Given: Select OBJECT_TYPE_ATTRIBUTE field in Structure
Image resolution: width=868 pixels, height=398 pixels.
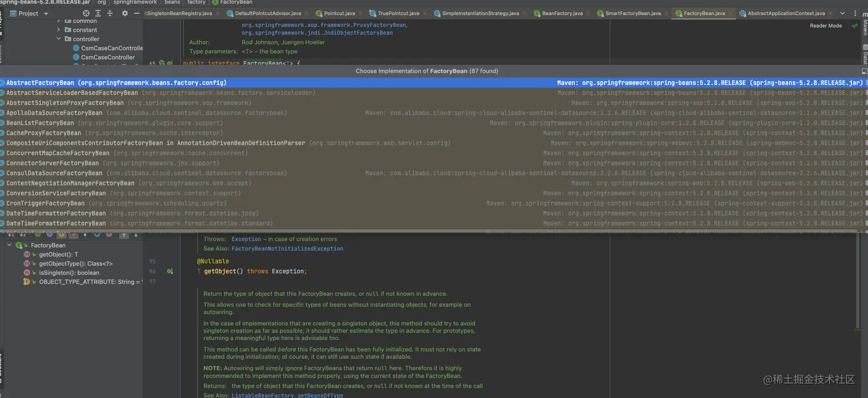Looking at the screenshot, I should point(90,282).
